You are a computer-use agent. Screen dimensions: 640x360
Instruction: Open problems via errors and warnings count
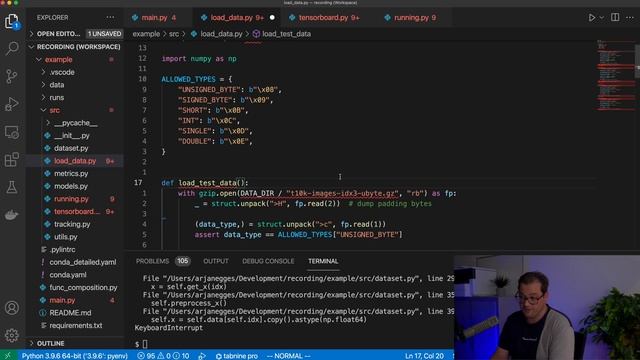(x=163, y=356)
